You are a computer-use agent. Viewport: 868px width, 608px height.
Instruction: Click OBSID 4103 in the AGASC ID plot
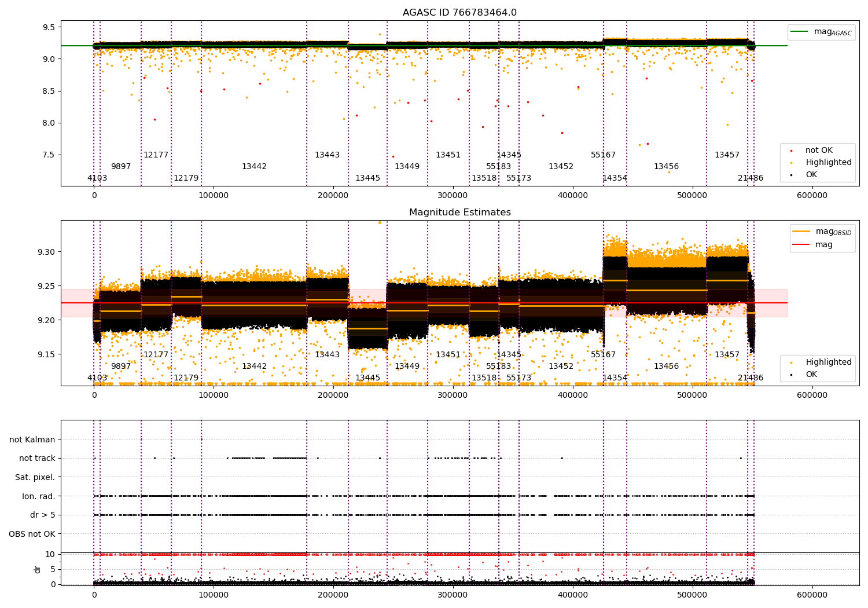coord(97,178)
